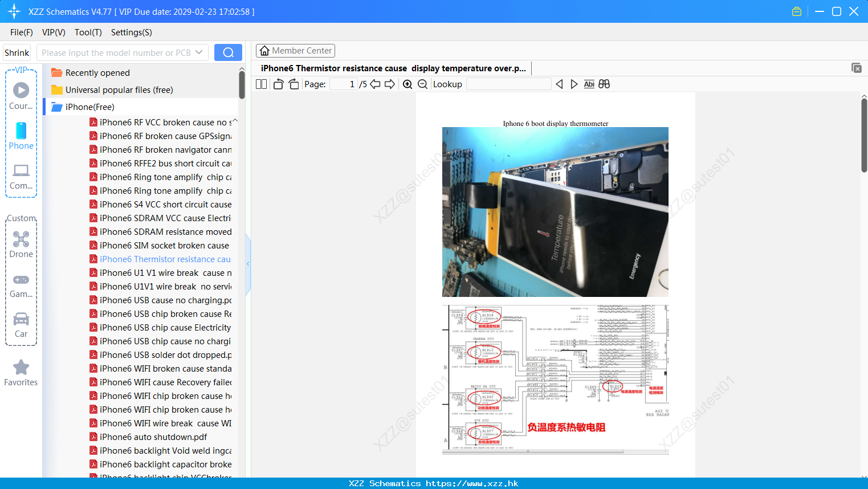Open iPhone6 WIFI broken cause standard file
The height and width of the screenshot is (489, 868).
pos(161,369)
